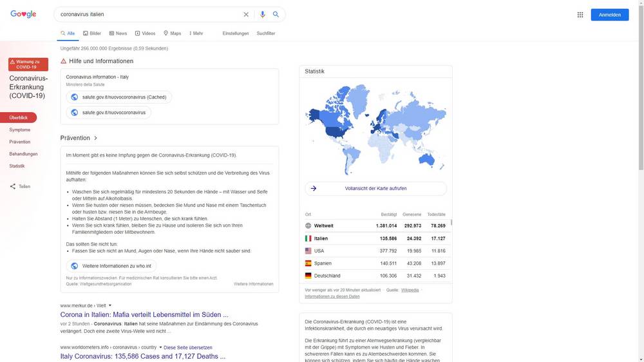Click the Spanish flag icon
This screenshot has height=362, width=644.
point(308,263)
